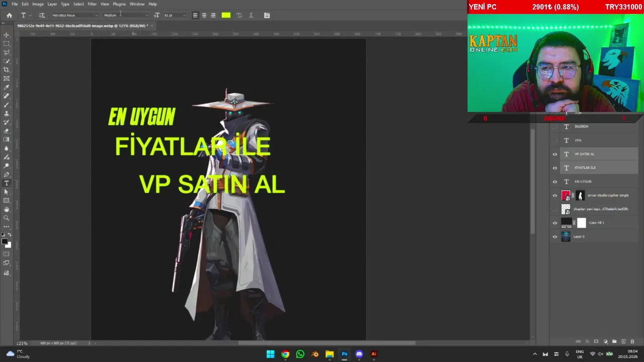This screenshot has height=362, width=644.
Task: Select the Horizontal Type tool in toolbox
Action: pyautogui.click(x=7, y=184)
